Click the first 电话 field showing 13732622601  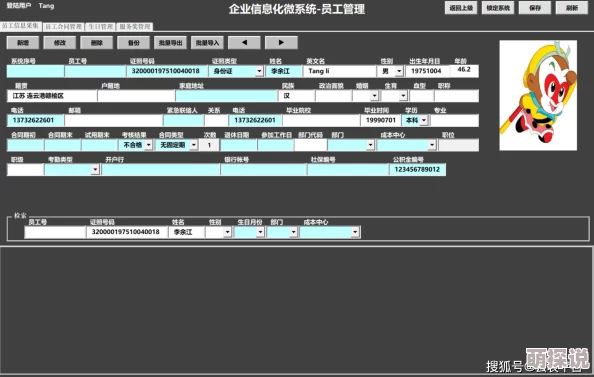36,120
